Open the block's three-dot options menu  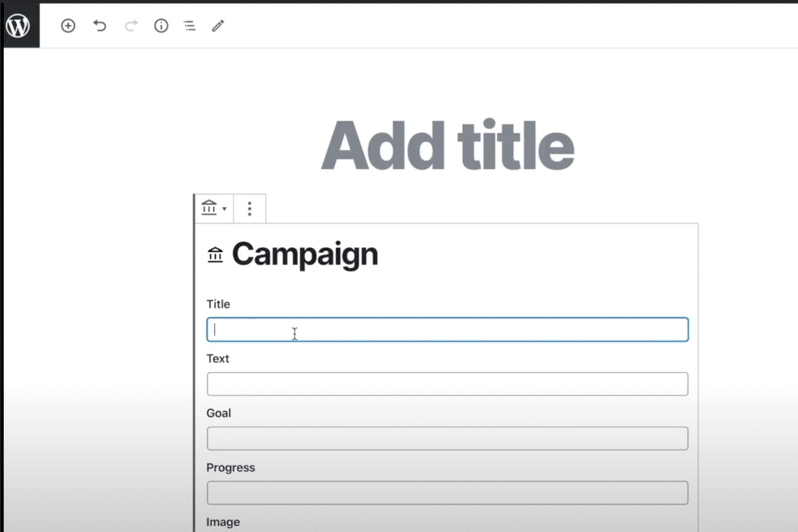point(249,209)
